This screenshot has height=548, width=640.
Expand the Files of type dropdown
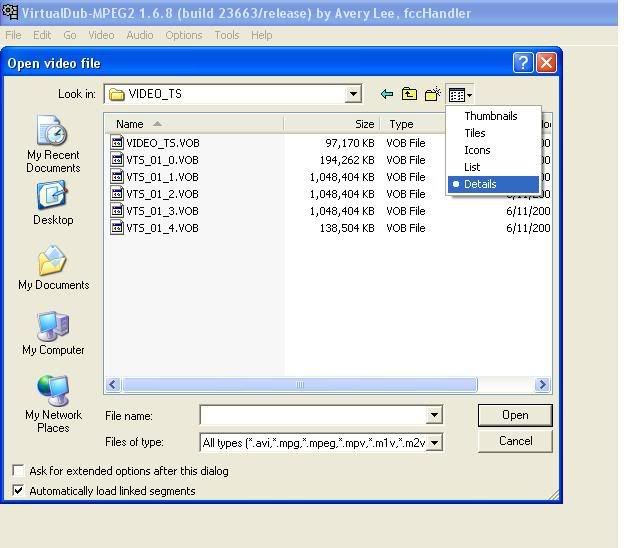tap(434, 442)
